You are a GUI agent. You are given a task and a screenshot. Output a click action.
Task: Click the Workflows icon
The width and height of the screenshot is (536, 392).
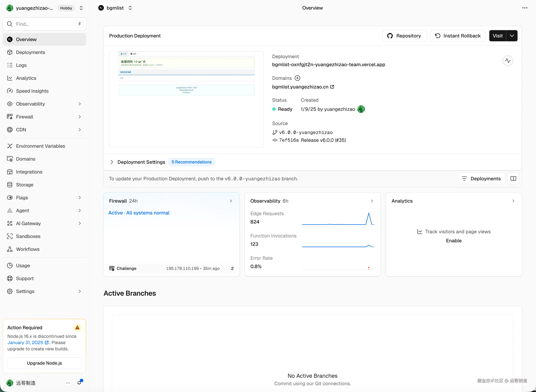[x=10, y=249]
